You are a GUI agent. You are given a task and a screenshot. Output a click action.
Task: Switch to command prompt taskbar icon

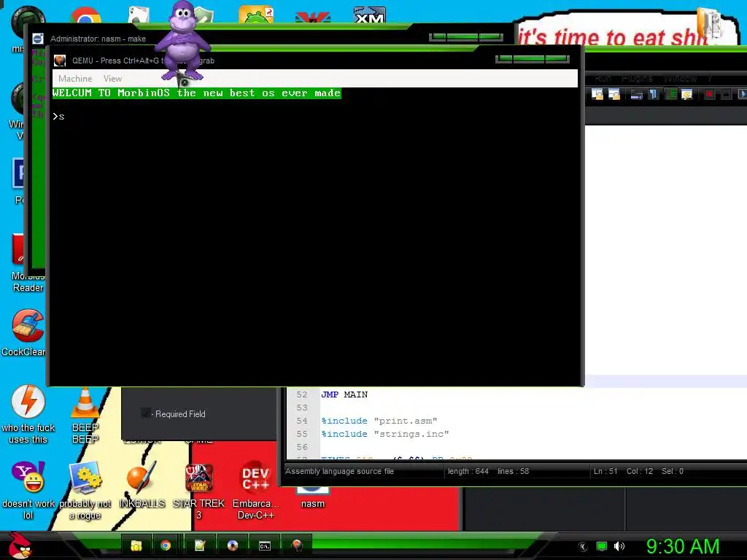pos(264,545)
